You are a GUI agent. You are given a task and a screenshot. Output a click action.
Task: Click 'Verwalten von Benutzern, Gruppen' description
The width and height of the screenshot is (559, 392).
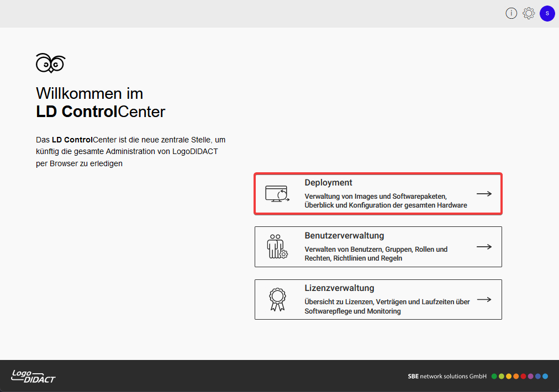click(376, 254)
